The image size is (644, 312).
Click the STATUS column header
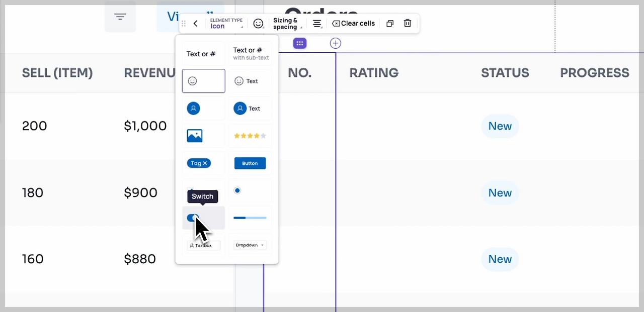click(505, 73)
